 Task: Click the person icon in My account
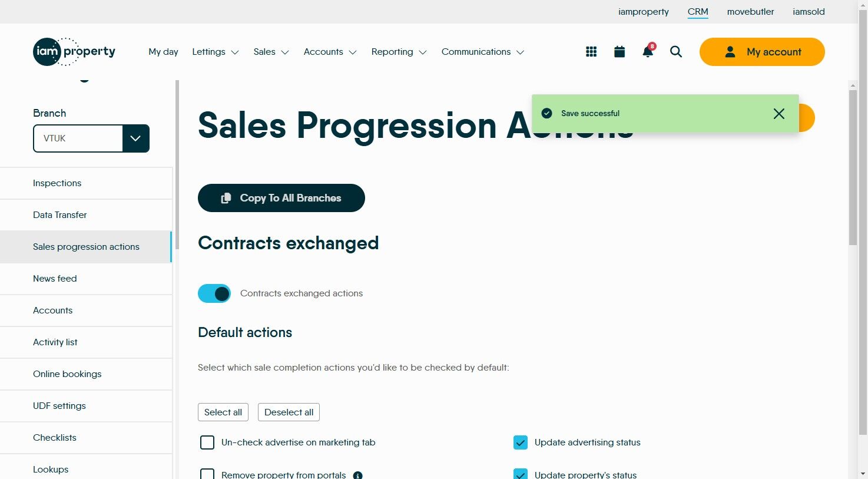[x=730, y=52]
